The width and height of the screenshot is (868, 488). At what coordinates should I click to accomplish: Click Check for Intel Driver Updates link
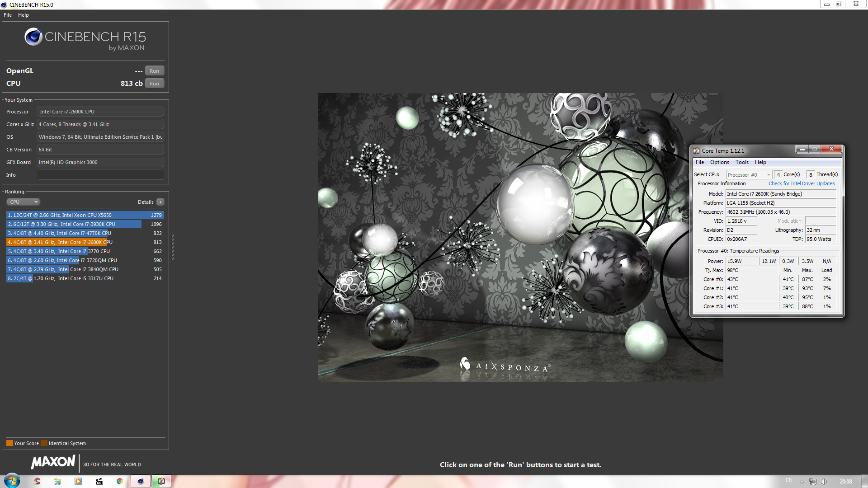(801, 183)
